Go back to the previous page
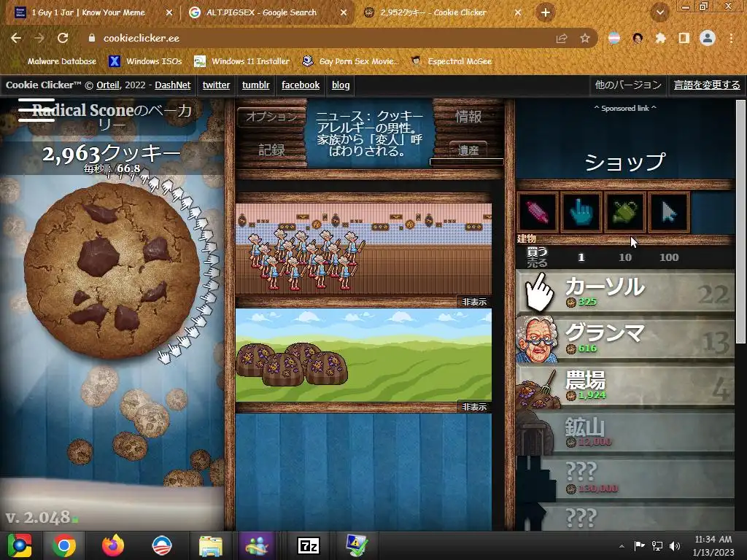 (16, 38)
